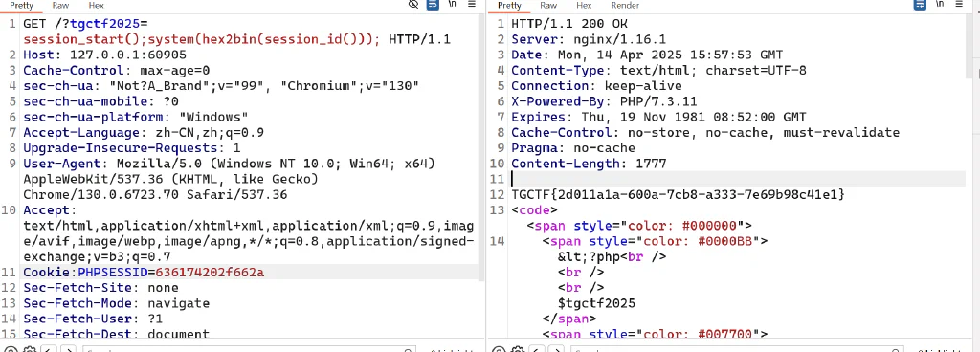Toggle the request pane \n show-newlines icon

click(453, 5)
